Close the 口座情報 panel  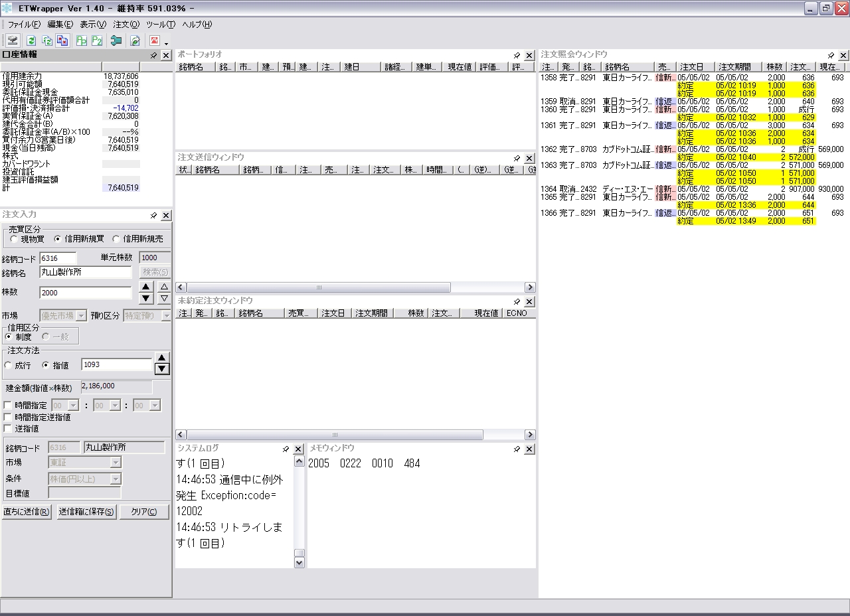pos(166,55)
